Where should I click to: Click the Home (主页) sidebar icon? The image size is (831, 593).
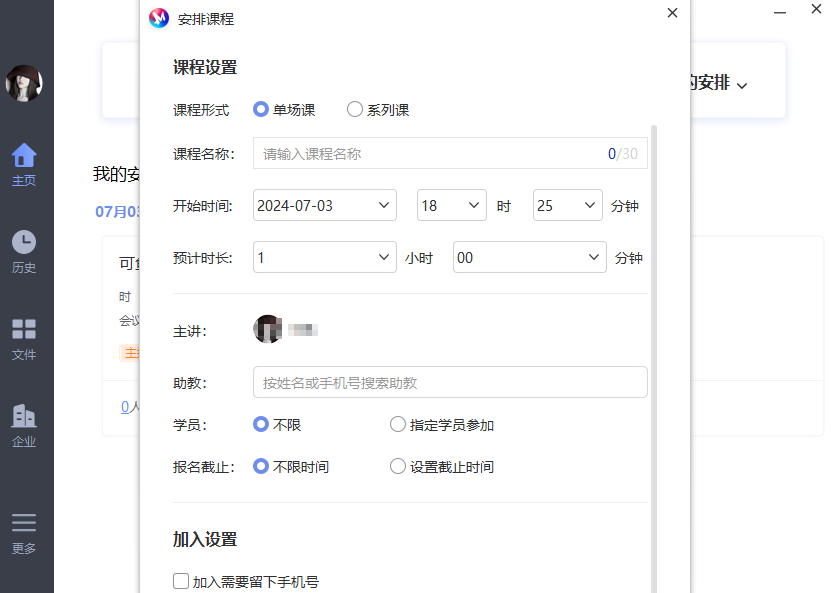click(24, 158)
